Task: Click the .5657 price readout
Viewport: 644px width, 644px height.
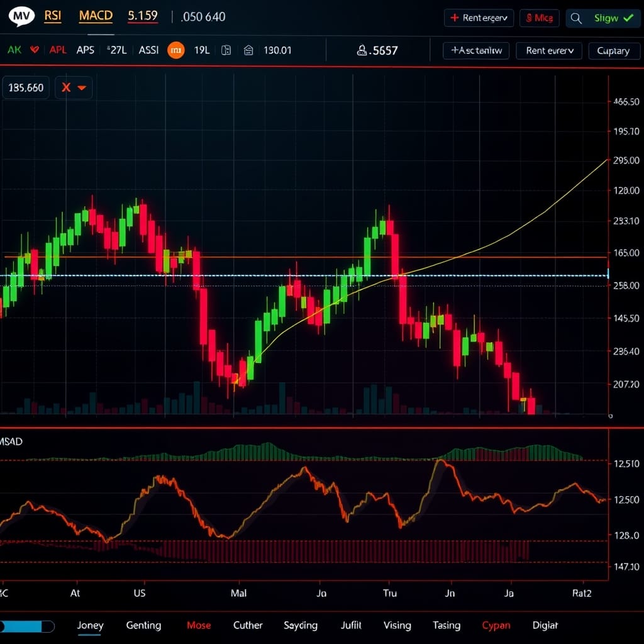Action: pyautogui.click(x=383, y=50)
